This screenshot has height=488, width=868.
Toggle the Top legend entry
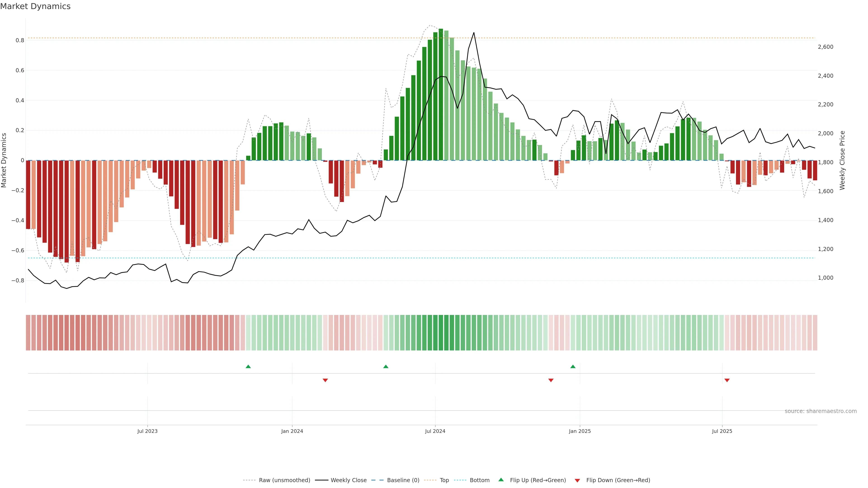point(444,480)
